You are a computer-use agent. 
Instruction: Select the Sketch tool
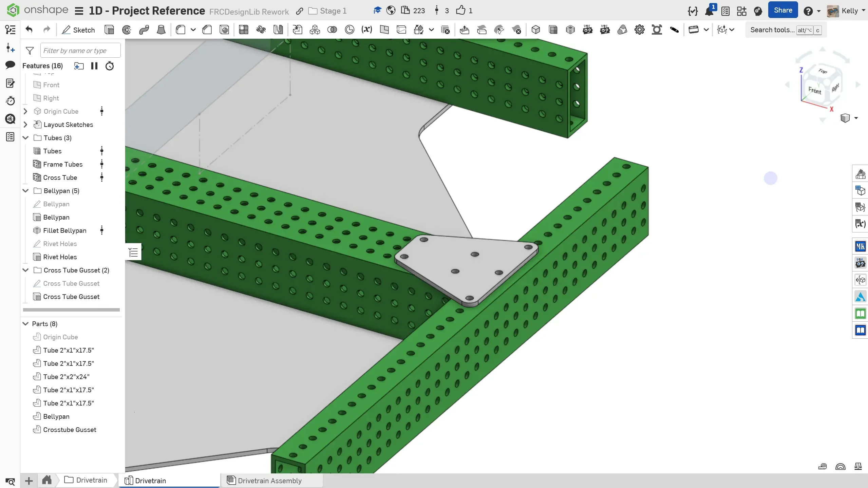pos(78,30)
